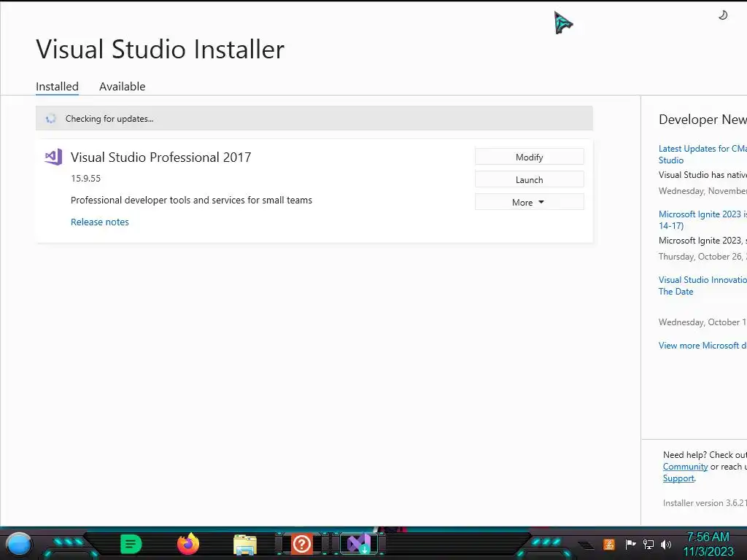Click the Visual Studio Professional 2017 logo icon
This screenshot has width=747, height=560.
[53, 157]
